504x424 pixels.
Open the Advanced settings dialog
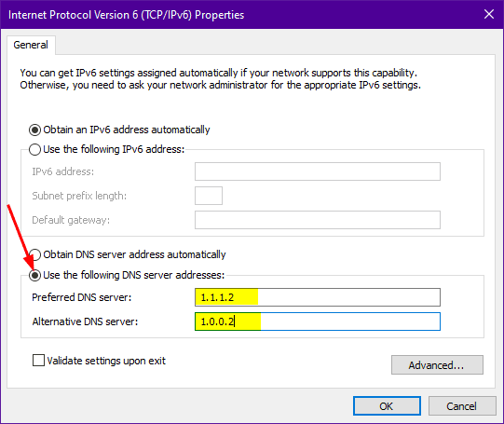437,365
